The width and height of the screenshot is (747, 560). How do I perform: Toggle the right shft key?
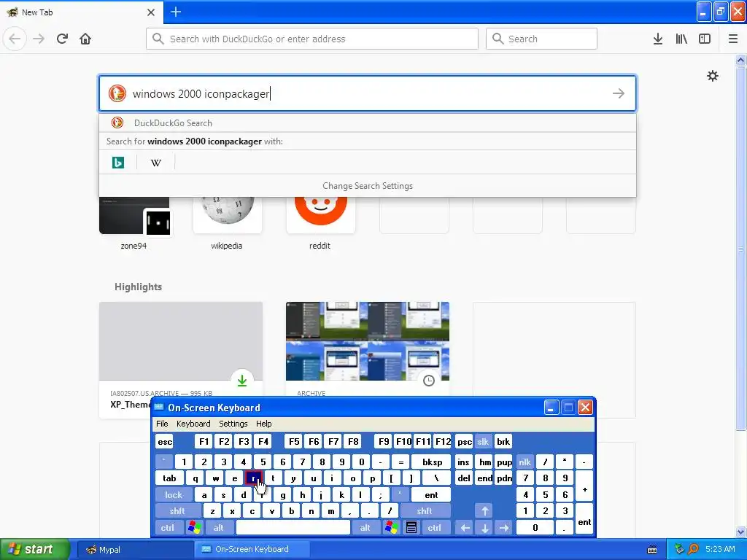point(425,511)
